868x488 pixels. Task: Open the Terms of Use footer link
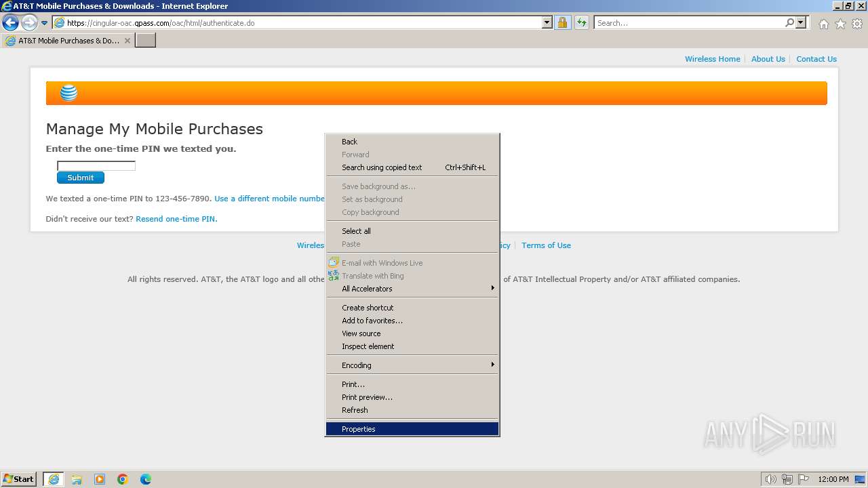click(546, 245)
